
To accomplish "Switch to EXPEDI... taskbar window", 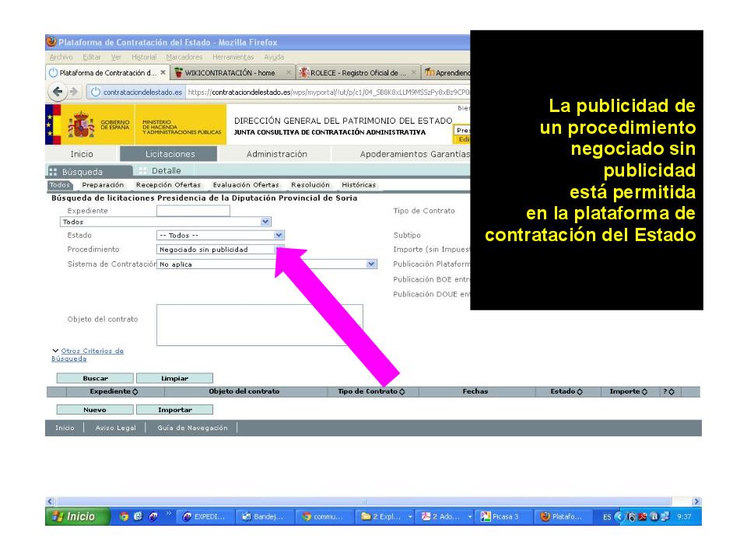I will click(x=205, y=516).
